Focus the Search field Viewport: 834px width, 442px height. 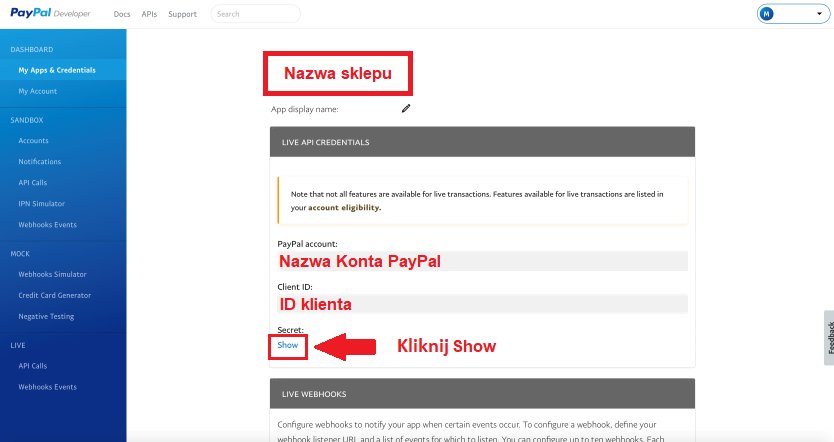click(x=255, y=14)
